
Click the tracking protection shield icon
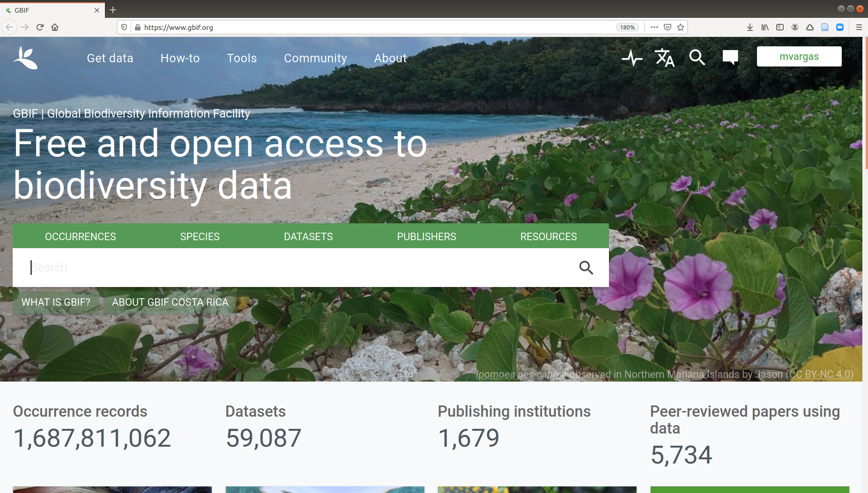coord(124,27)
